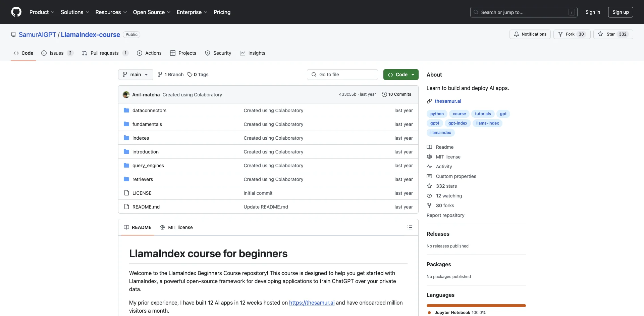This screenshot has width=644, height=316.
Task: Click the Initial commit message
Action: tap(258, 193)
